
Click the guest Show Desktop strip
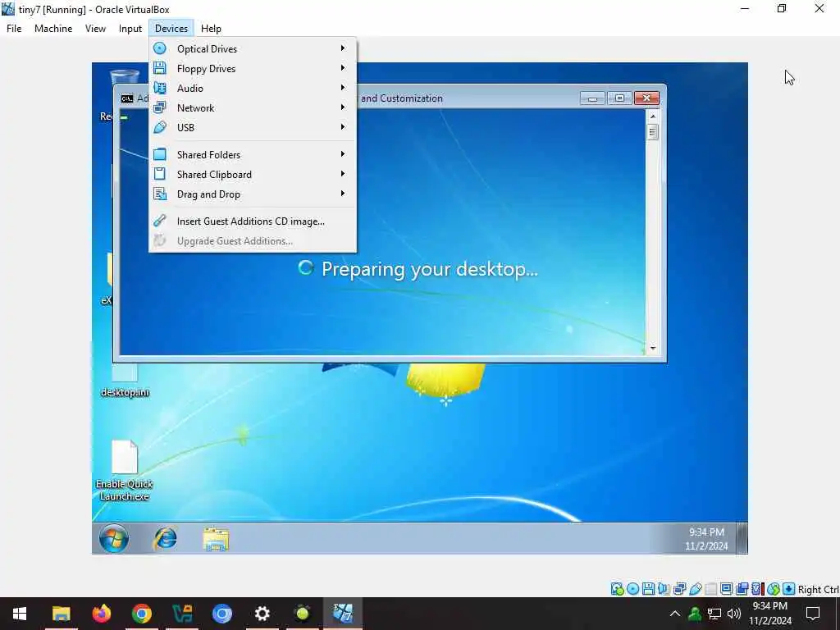742,538
